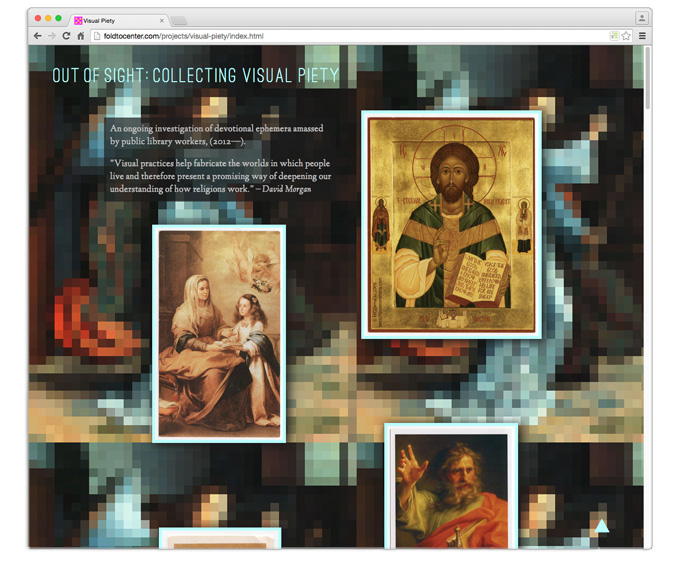The width and height of the screenshot is (680, 565).
Task: Open the partially visible card at bottom left
Action: [220, 538]
